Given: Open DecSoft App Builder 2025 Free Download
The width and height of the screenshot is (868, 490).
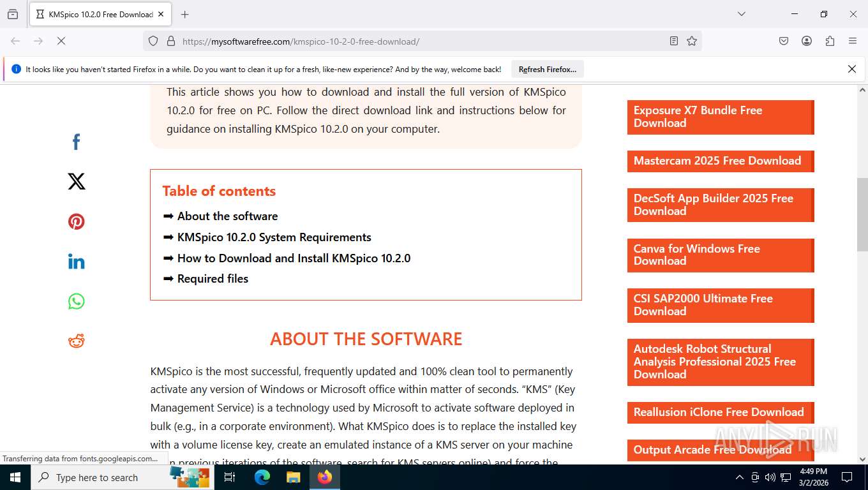Looking at the screenshot, I should [x=721, y=205].
